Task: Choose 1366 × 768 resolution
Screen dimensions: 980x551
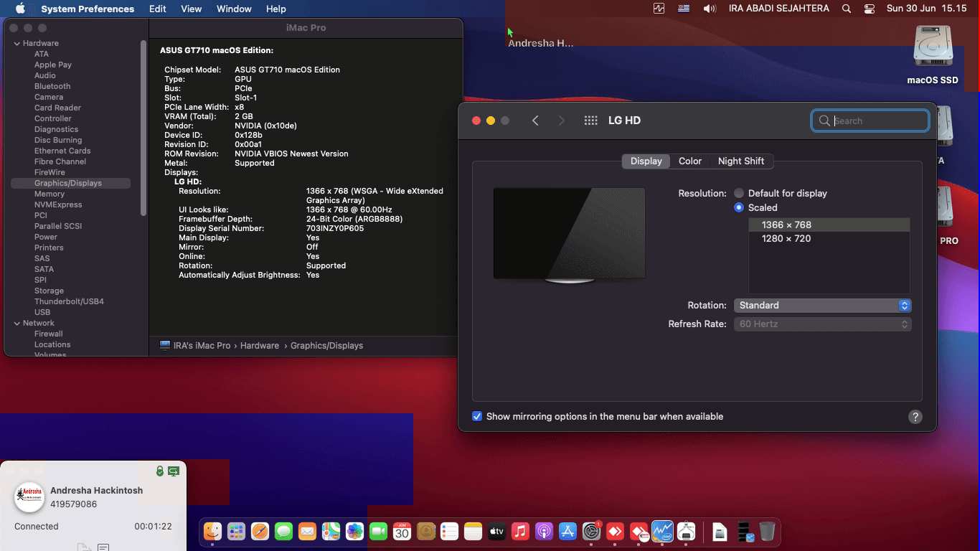Action: 829,225
